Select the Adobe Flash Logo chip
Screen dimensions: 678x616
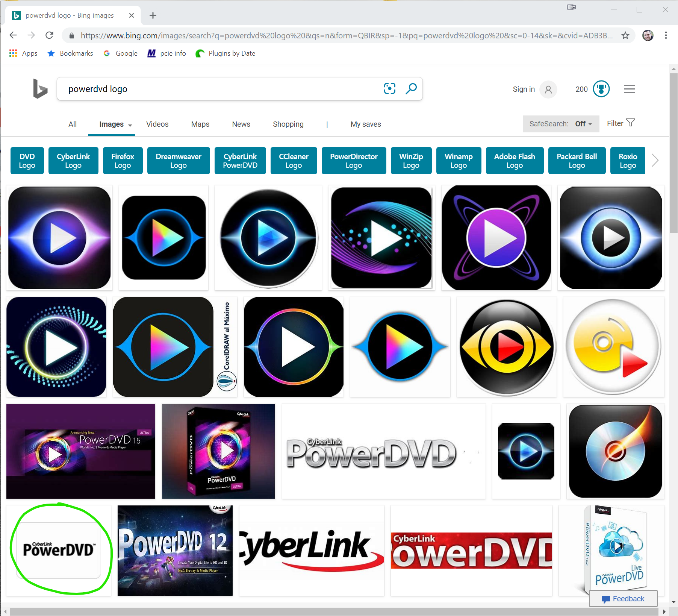click(x=515, y=161)
